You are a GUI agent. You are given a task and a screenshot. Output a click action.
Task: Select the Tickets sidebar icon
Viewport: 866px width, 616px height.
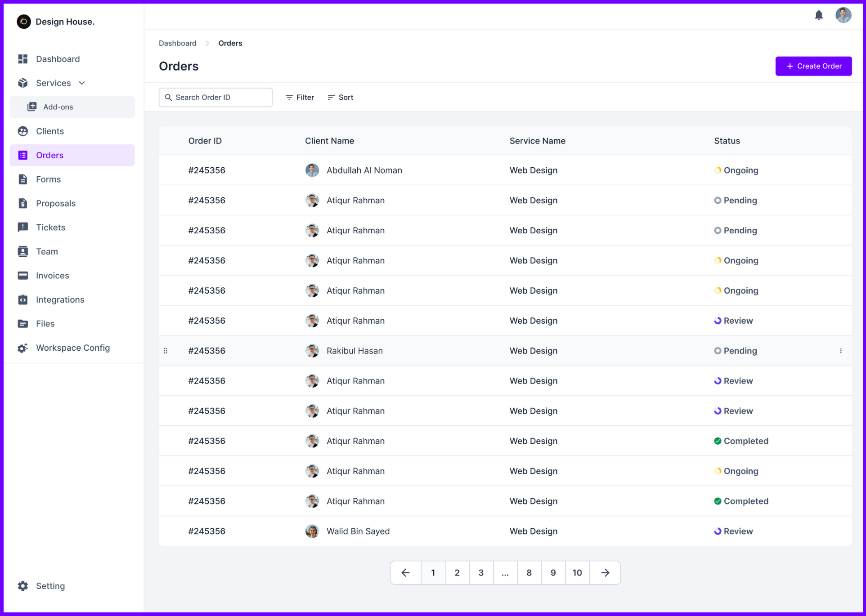pos(23,227)
